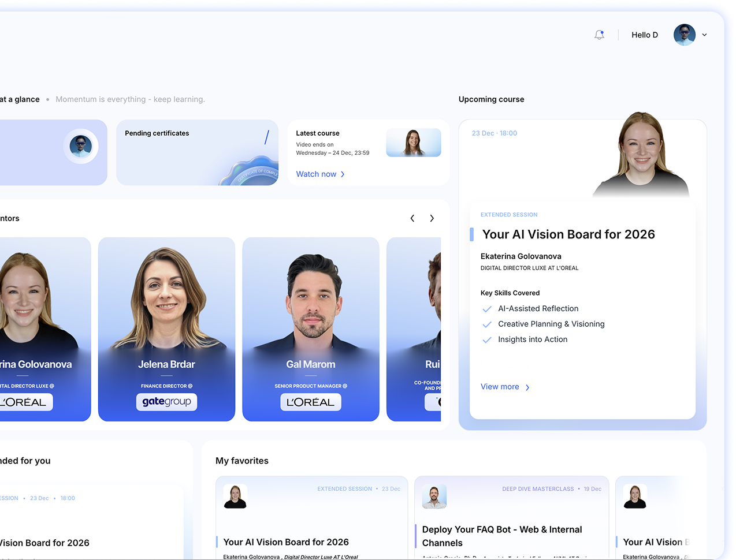The width and height of the screenshot is (736, 560).
Task: Click the user avatar next to Hello D
Action: tap(684, 35)
